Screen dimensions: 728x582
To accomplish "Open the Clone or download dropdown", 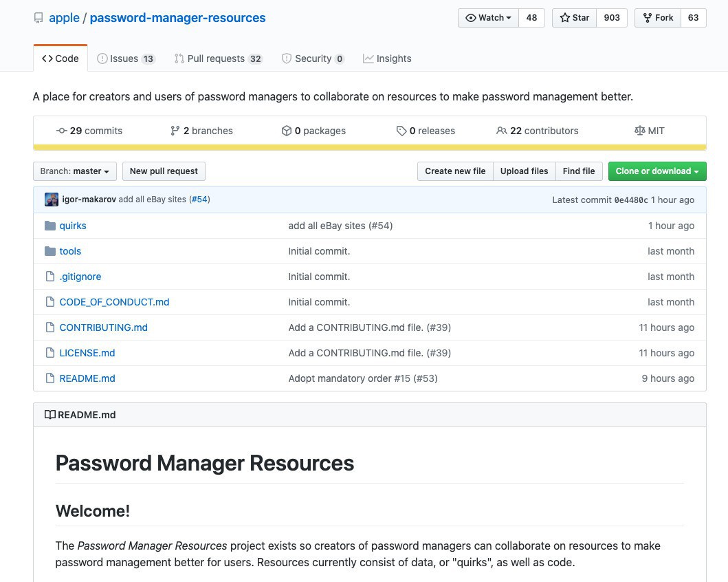I will click(657, 171).
